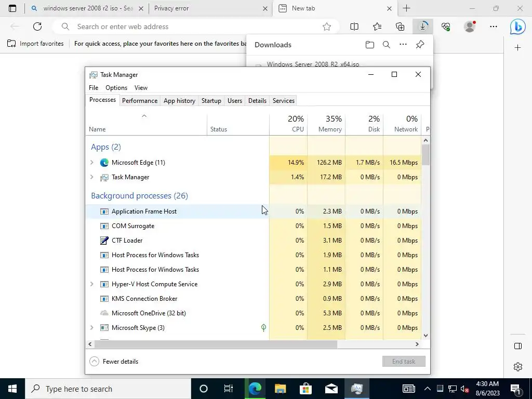Click muted volume icon in system tray
532x399 pixels.
(x=464, y=389)
